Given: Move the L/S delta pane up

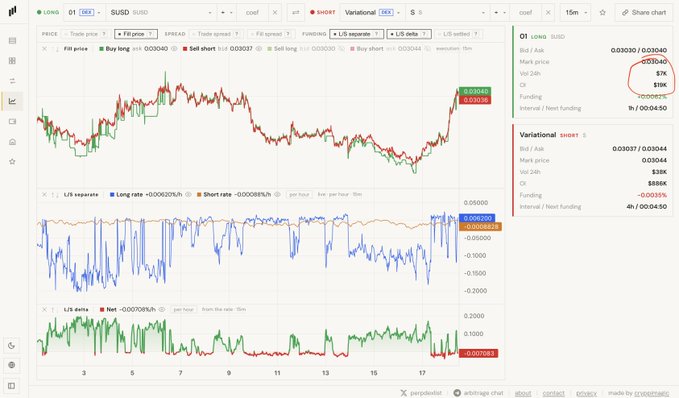Looking at the screenshot, I should pos(53,310).
